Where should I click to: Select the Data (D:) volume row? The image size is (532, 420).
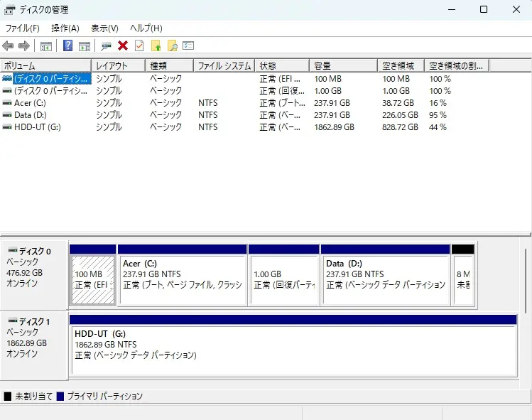tap(245, 115)
